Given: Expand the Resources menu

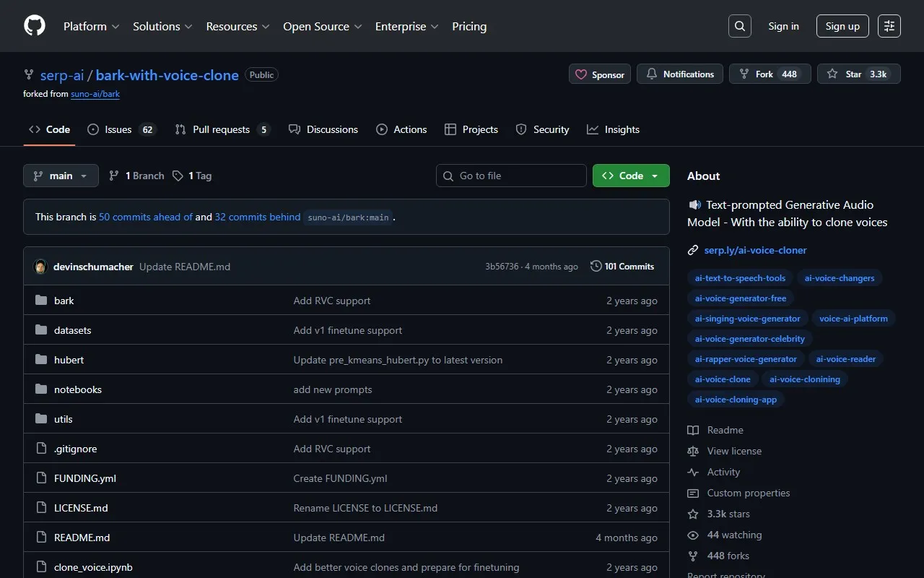Looking at the screenshot, I should (x=237, y=26).
